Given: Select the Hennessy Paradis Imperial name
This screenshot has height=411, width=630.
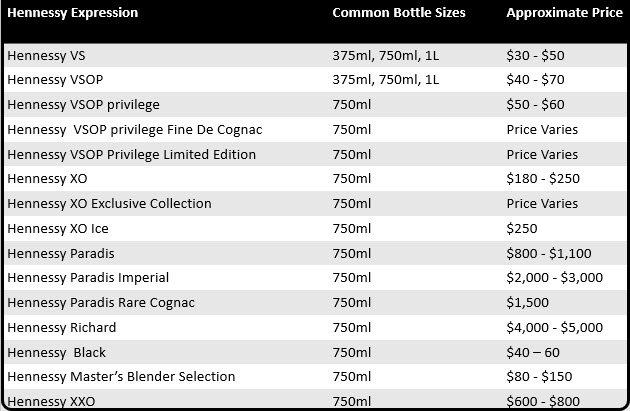Looking at the screenshot, I should 88,277.
